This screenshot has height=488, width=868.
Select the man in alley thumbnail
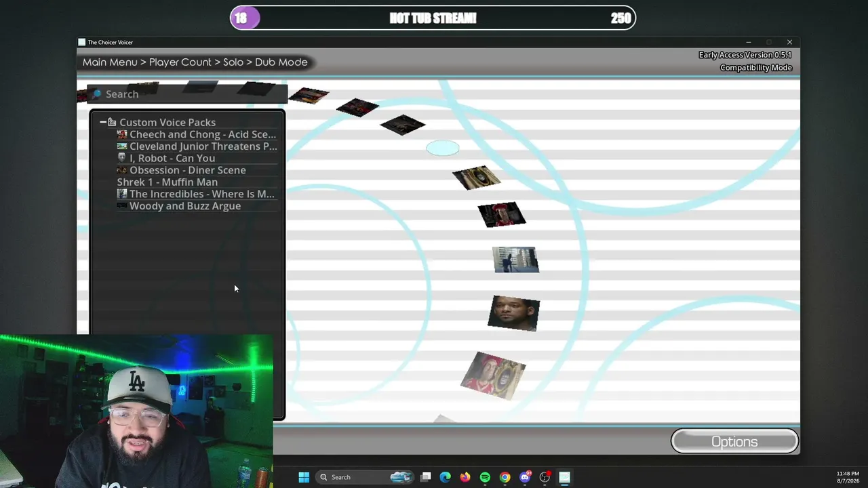pyautogui.click(x=516, y=260)
